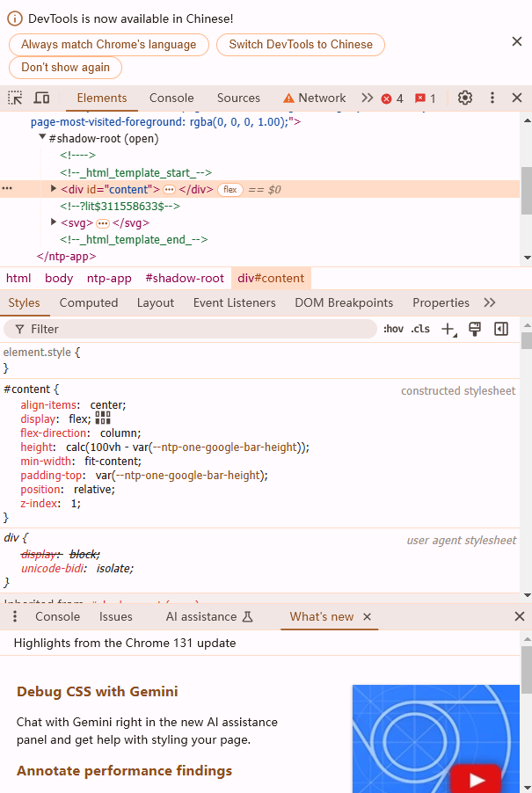This screenshot has width=532, height=793.
Task: Open the drawer three-dot menu
Action: 15,616
